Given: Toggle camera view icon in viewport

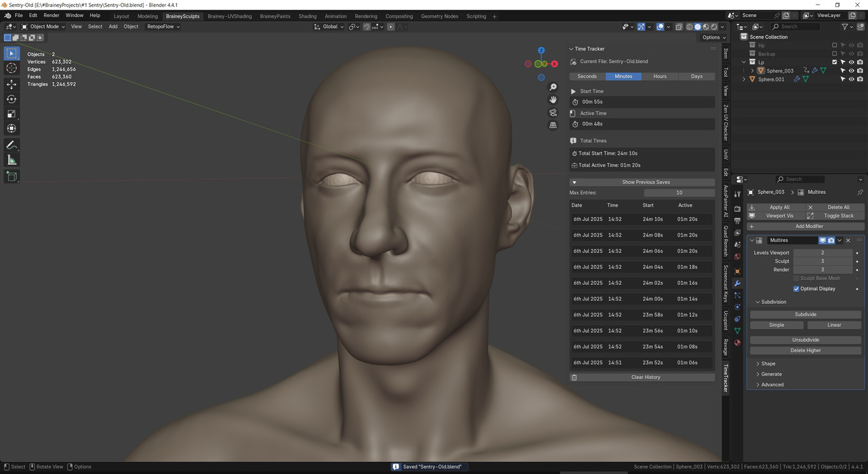Looking at the screenshot, I should 553,113.
